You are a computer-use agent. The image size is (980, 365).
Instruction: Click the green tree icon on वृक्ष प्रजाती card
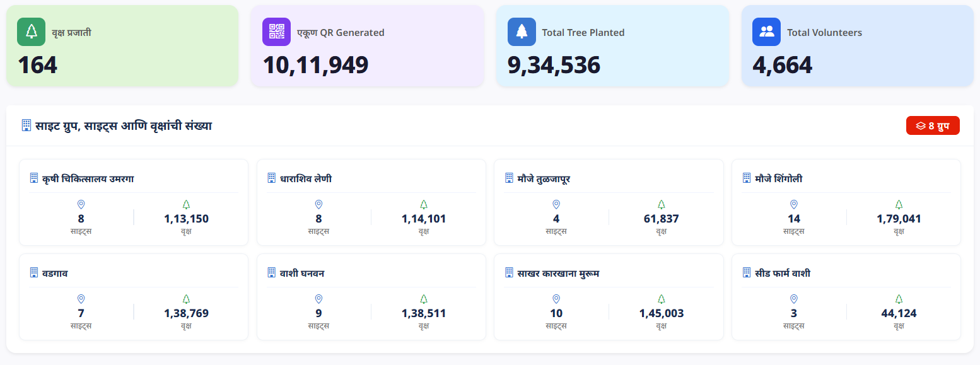[x=32, y=32]
